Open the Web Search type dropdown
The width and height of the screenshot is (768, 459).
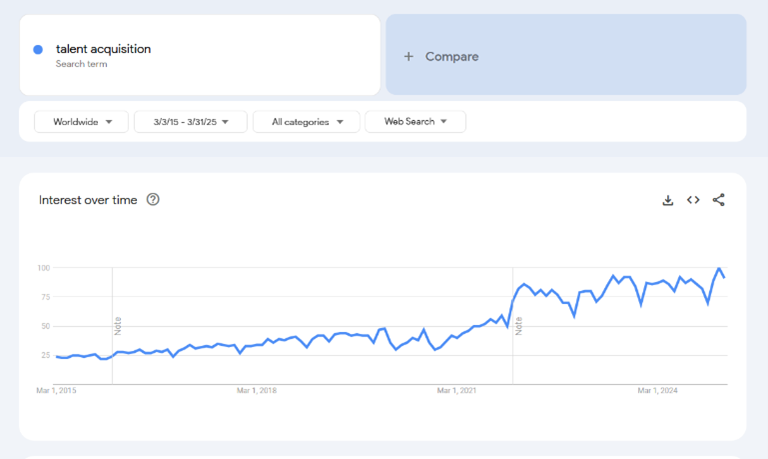[415, 121]
